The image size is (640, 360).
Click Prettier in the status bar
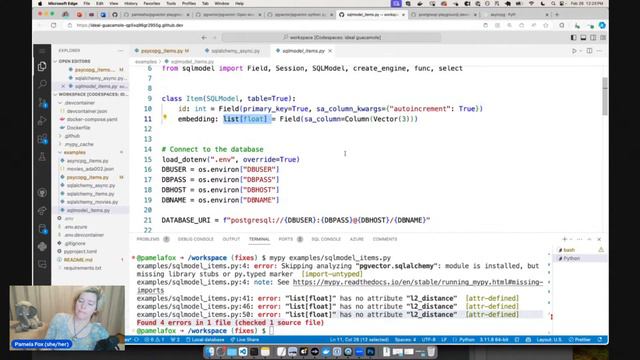tap(580, 340)
